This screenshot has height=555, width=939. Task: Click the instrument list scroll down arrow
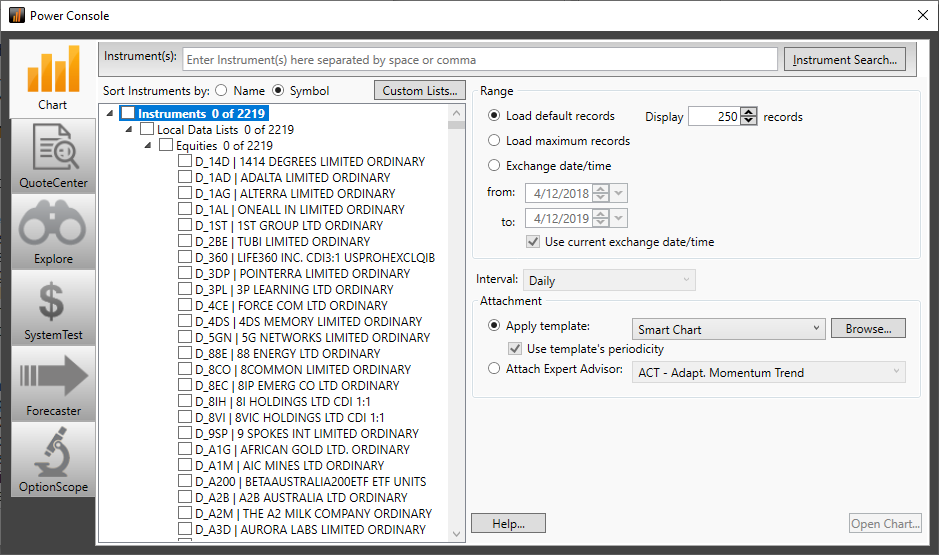(x=456, y=534)
